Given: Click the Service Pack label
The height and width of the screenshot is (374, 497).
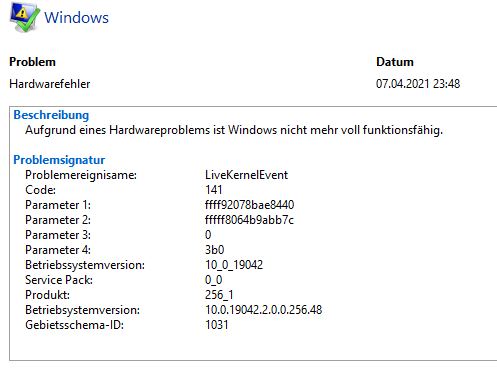Looking at the screenshot, I should click(59, 280).
